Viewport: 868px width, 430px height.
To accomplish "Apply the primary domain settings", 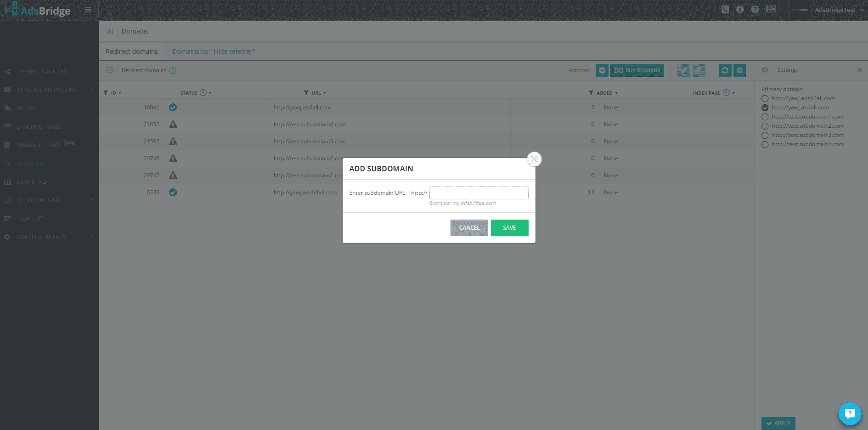I will [x=778, y=423].
